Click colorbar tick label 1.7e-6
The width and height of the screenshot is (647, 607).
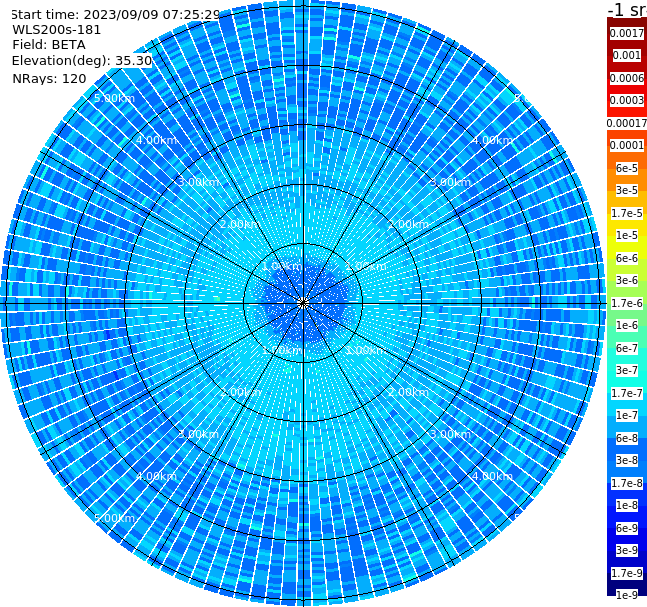(x=627, y=303)
